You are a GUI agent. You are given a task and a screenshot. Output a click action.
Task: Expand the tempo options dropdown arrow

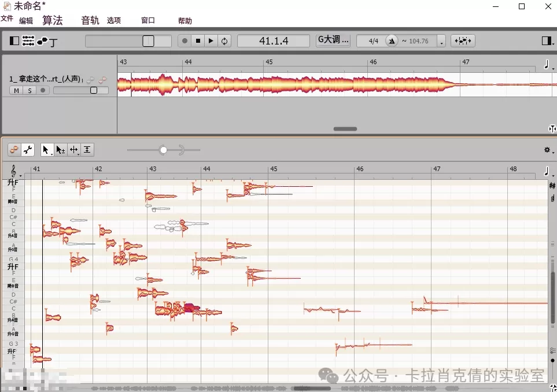pos(441,42)
